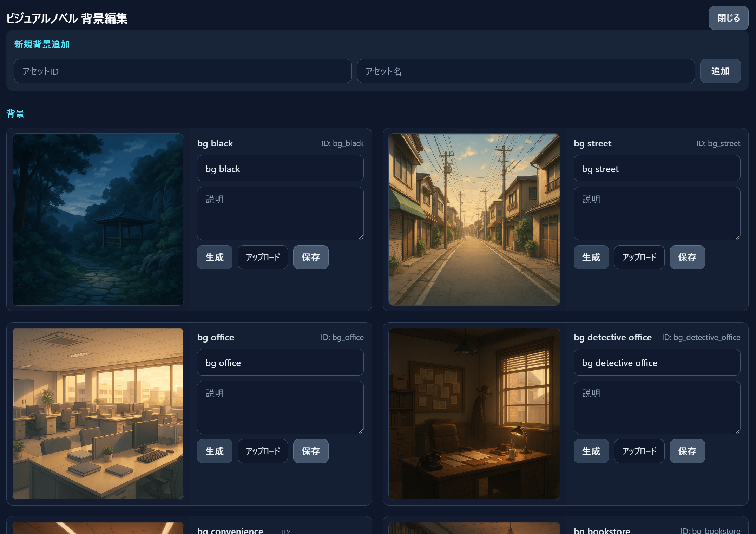The width and height of the screenshot is (756, 534).
Task: Generate image for bg black with 生成
Action: point(215,257)
